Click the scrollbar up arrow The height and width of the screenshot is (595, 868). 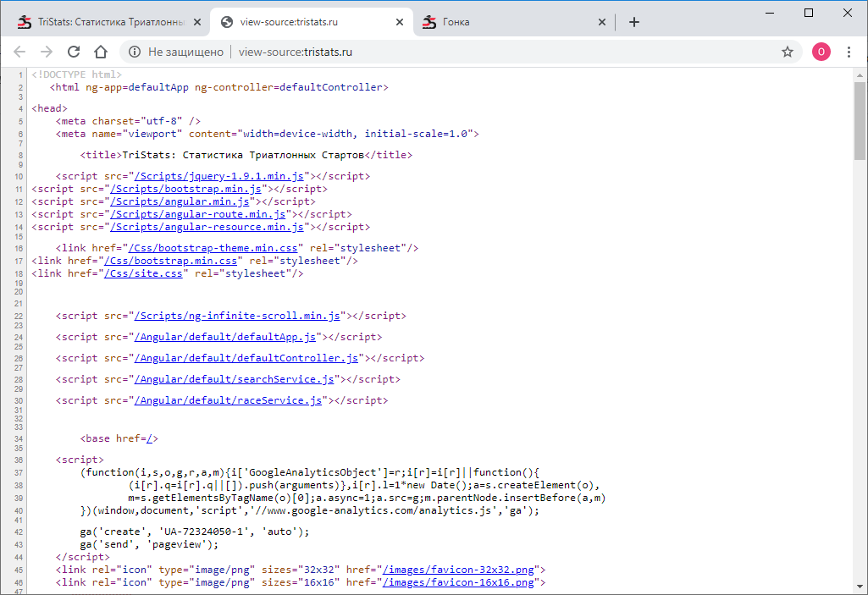point(860,74)
